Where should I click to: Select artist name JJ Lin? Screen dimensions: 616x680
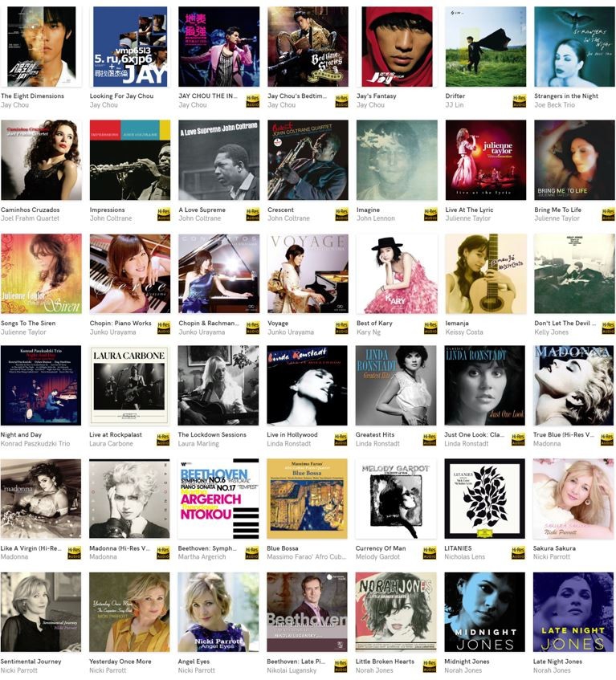tap(455, 105)
